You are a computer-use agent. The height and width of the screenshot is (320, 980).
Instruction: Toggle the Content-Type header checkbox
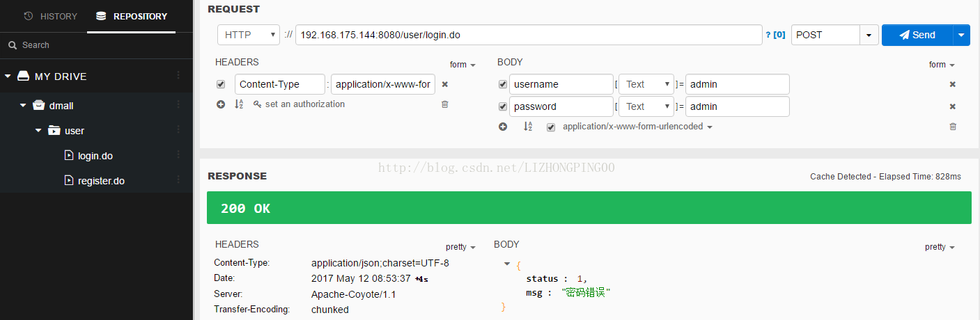pyautogui.click(x=221, y=84)
